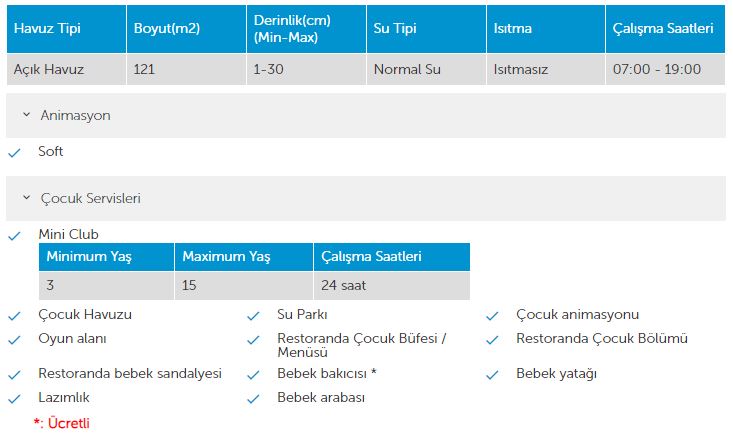Image resolution: width=733 pixels, height=433 pixels.
Task: Click the Havuz Tipi column header
Action: pos(47,29)
